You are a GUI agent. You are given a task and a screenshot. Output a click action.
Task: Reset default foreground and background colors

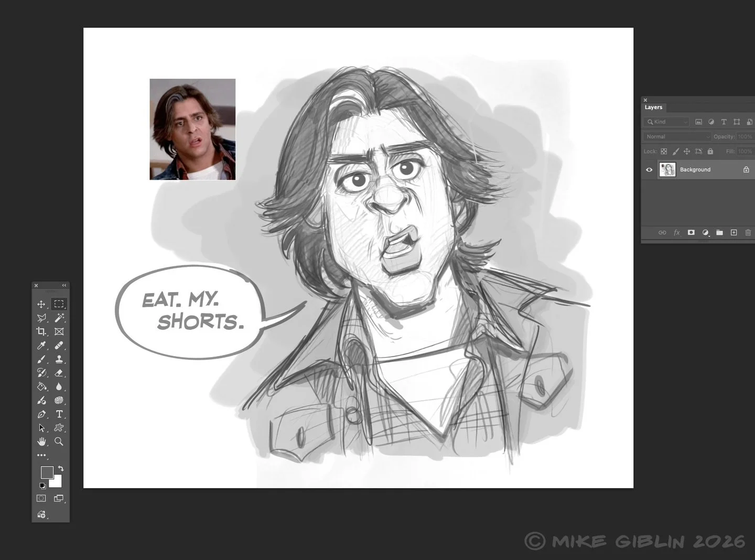42,486
